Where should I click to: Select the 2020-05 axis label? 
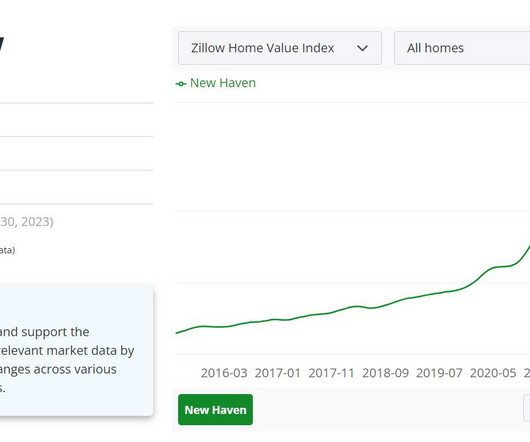tap(493, 373)
